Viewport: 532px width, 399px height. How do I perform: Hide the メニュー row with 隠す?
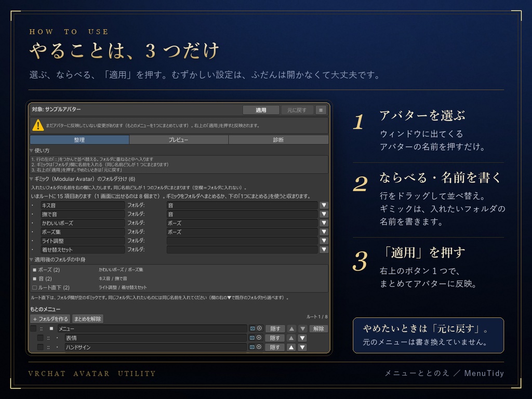click(275, 329)
